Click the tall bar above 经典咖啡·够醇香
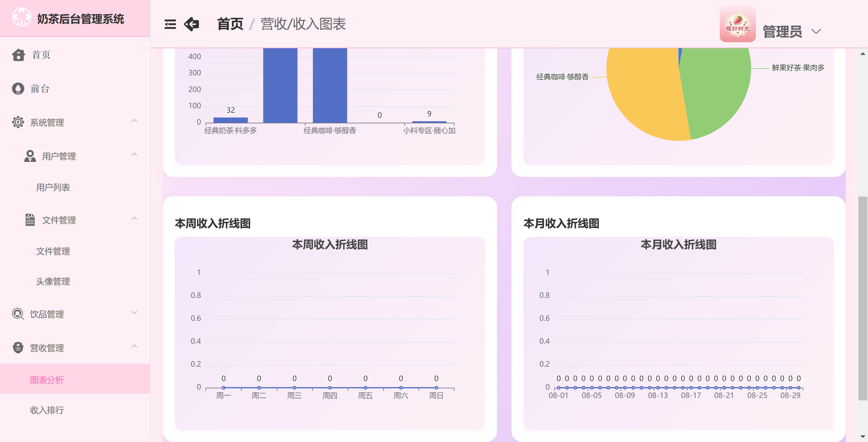 [x=330, y=85]
